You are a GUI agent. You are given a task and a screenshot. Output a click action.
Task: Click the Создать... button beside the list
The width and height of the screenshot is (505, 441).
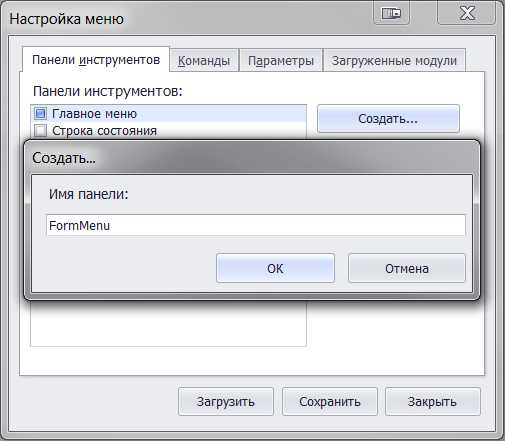click(x=388, y=119)
